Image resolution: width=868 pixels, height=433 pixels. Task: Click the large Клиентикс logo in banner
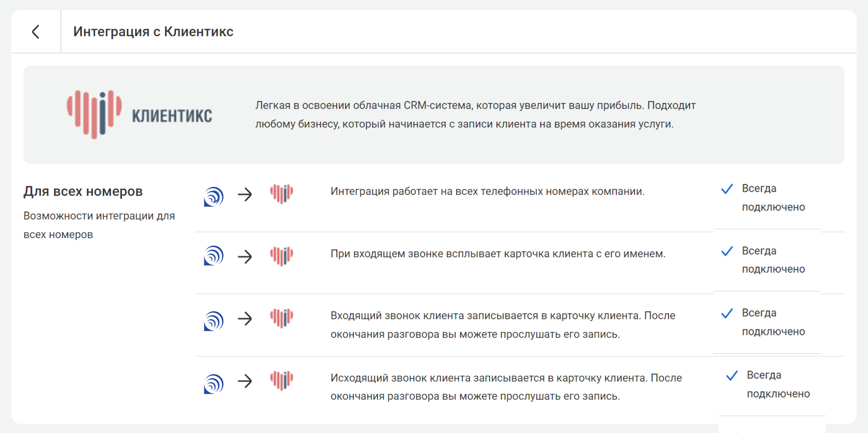pos(140,114)
